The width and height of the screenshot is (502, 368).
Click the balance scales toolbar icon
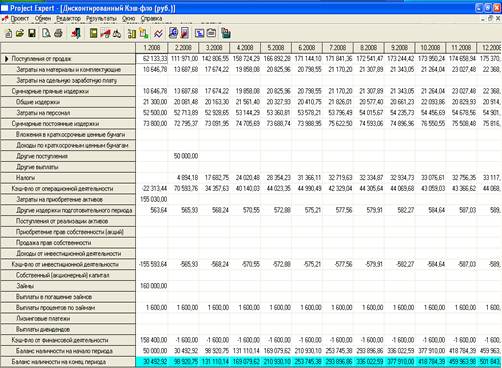[117, 33]
